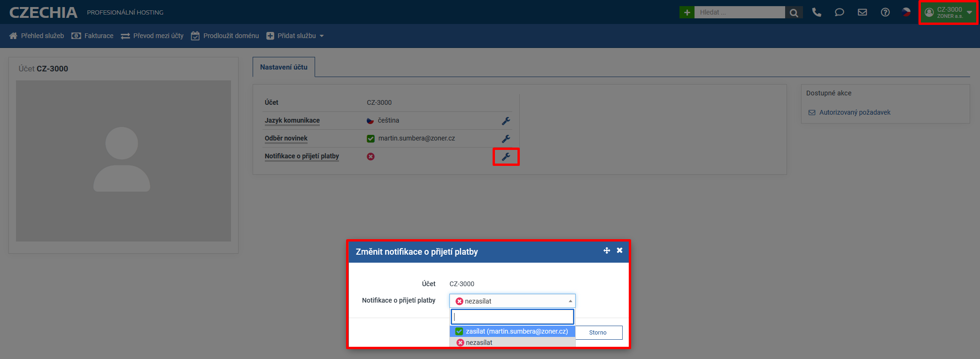Expand the Přidat službu menu

295,36
